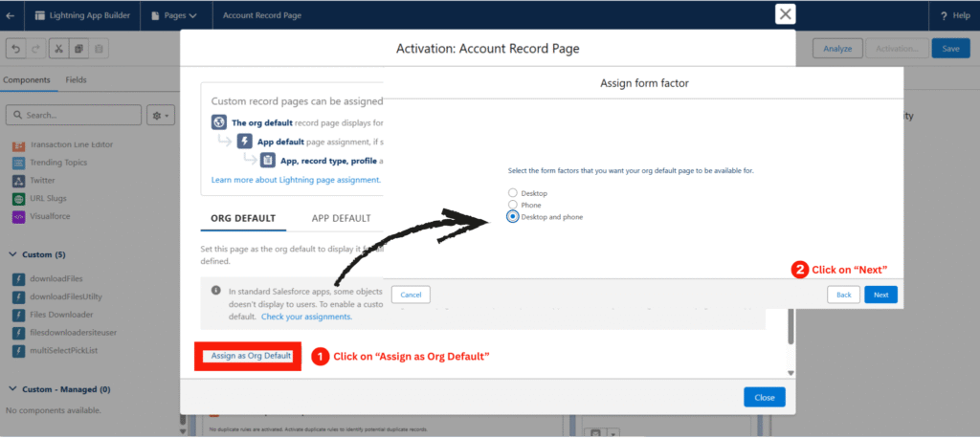Click the info icon in the notice
980x438 pixels.
[x=215, y=291]
